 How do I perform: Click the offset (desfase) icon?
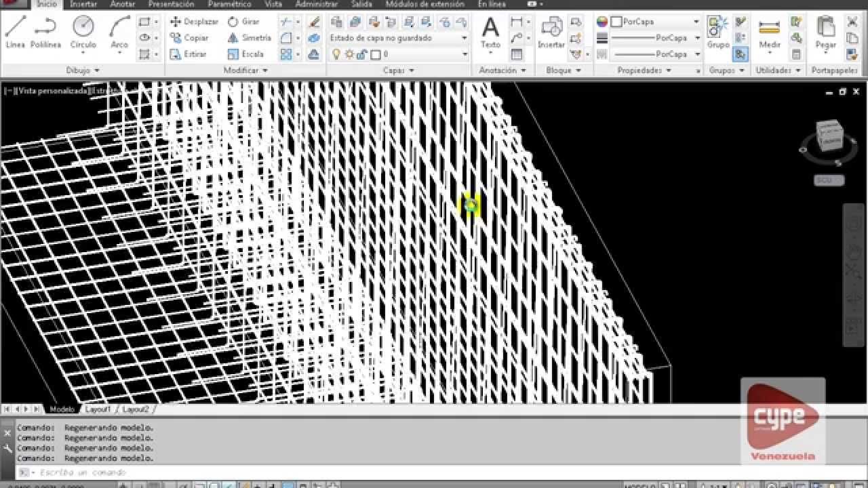pos(313,54)
